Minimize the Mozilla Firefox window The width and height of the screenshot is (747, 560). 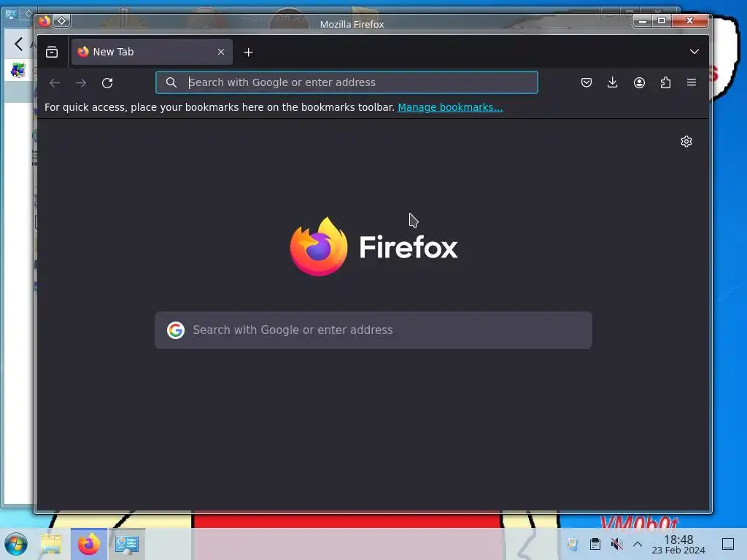click(642, 20)
